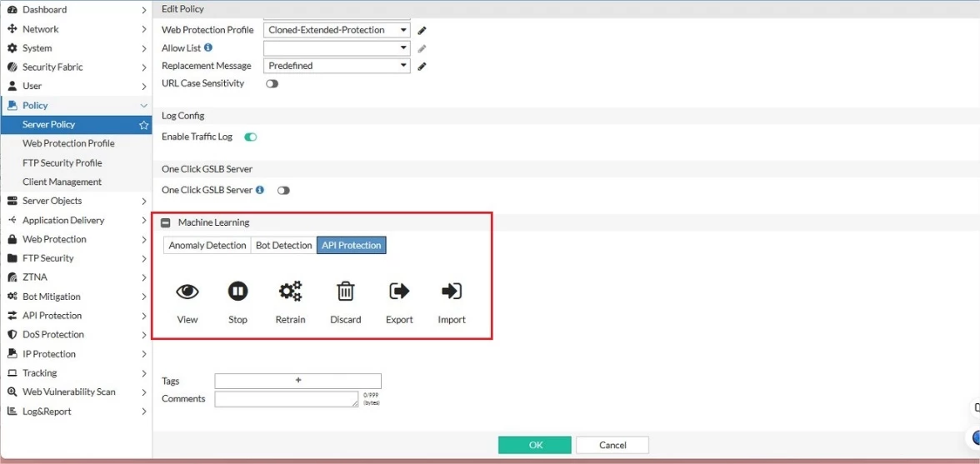Click the Server Objects icon
Screen dimensions: 980x464
[x=12, y=201]
